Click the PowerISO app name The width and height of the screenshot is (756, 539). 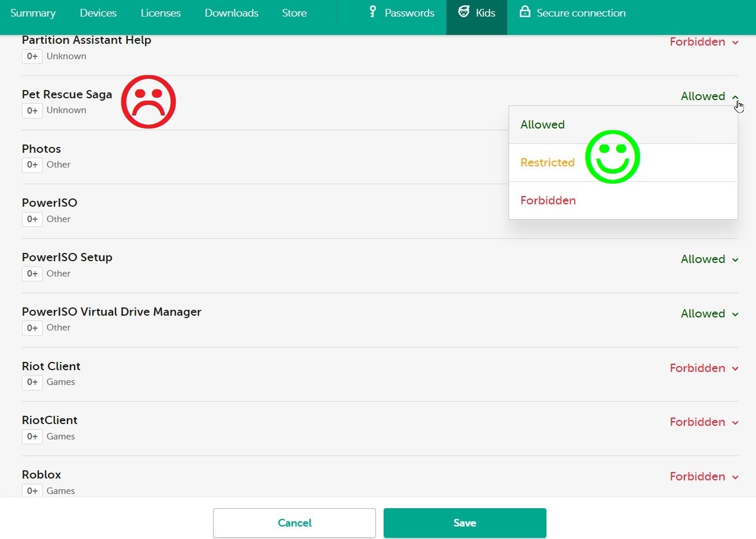pyautogui.click(x=50, y=203)
